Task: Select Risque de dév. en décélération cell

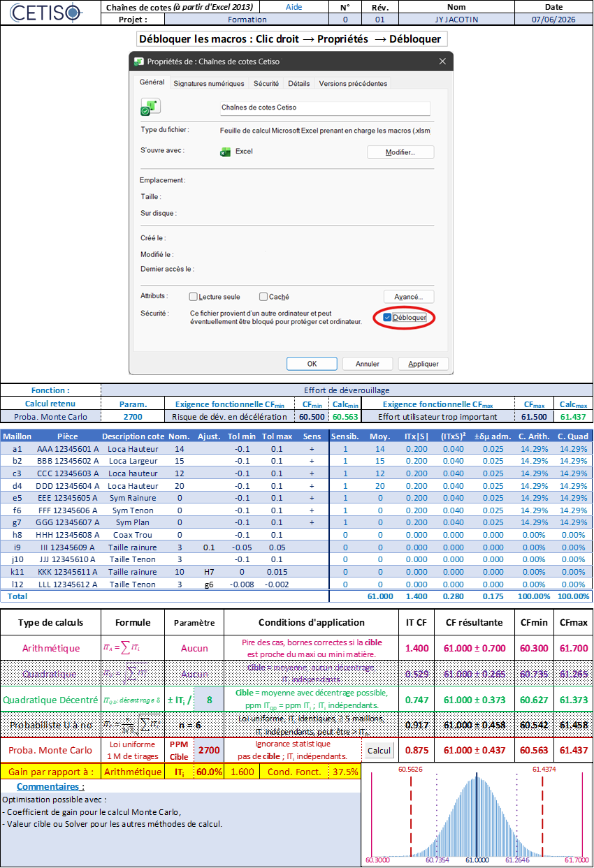Action: 229,417
